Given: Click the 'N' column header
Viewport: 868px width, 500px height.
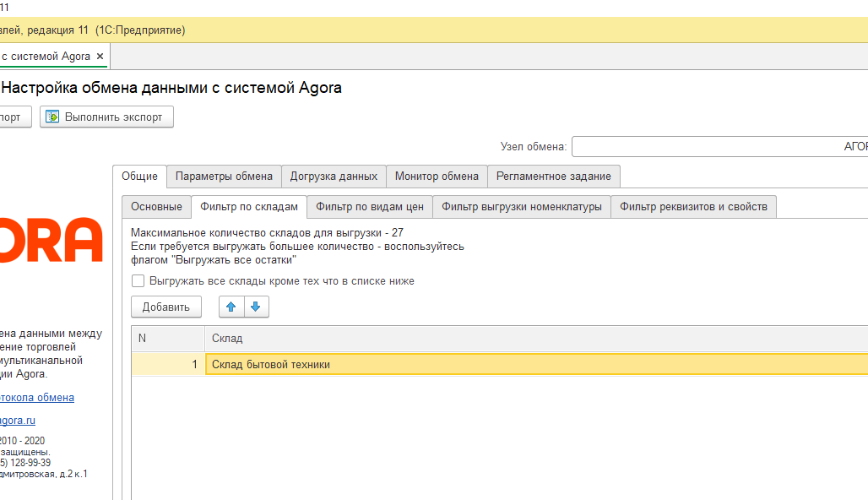Looking at the screenshot, I should pyautogui.click(x=168, y=339).
